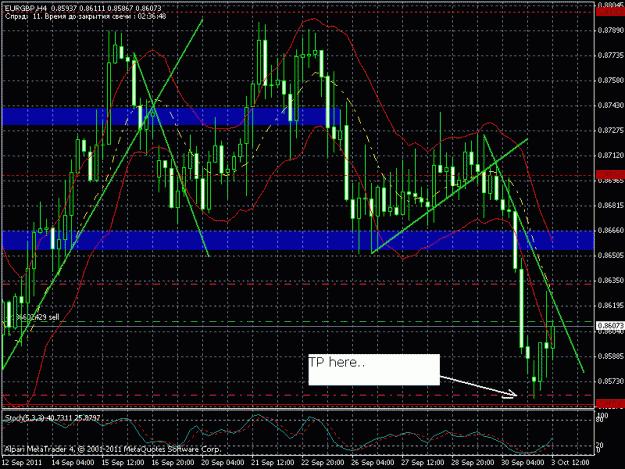The height and width of the screenshot is (469, 625).
Task: Click the 0.86815 price axis label
Action: click(x=610, y=205)
